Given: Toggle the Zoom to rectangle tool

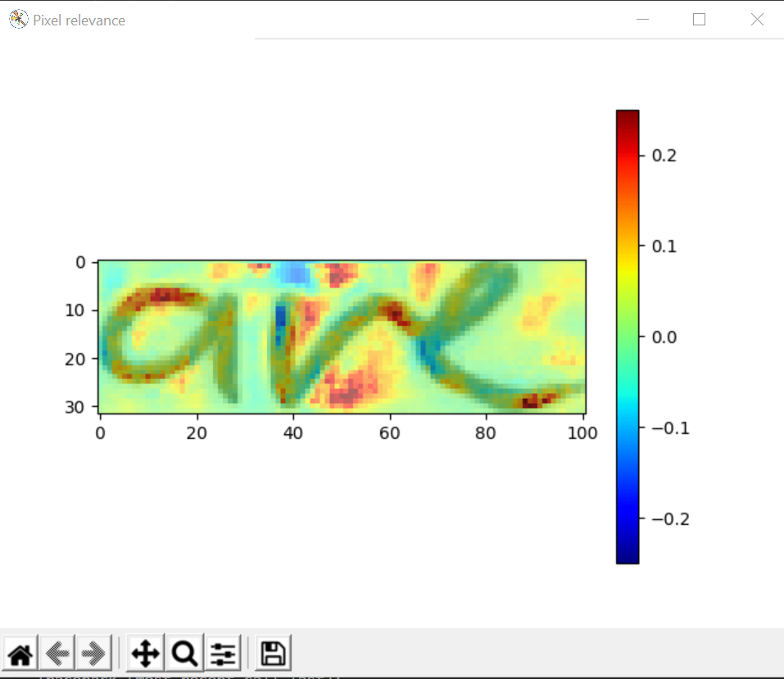Looking at the screenshot, I should click(185, 653).
